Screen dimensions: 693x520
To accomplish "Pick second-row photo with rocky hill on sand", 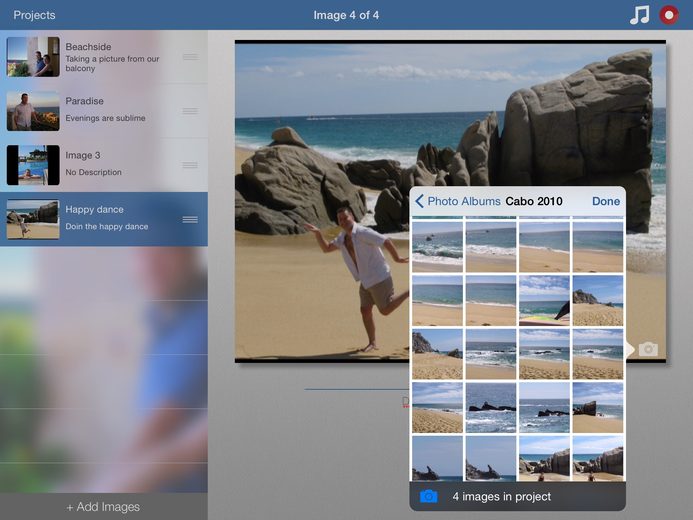I will click(x=598, y=300).
